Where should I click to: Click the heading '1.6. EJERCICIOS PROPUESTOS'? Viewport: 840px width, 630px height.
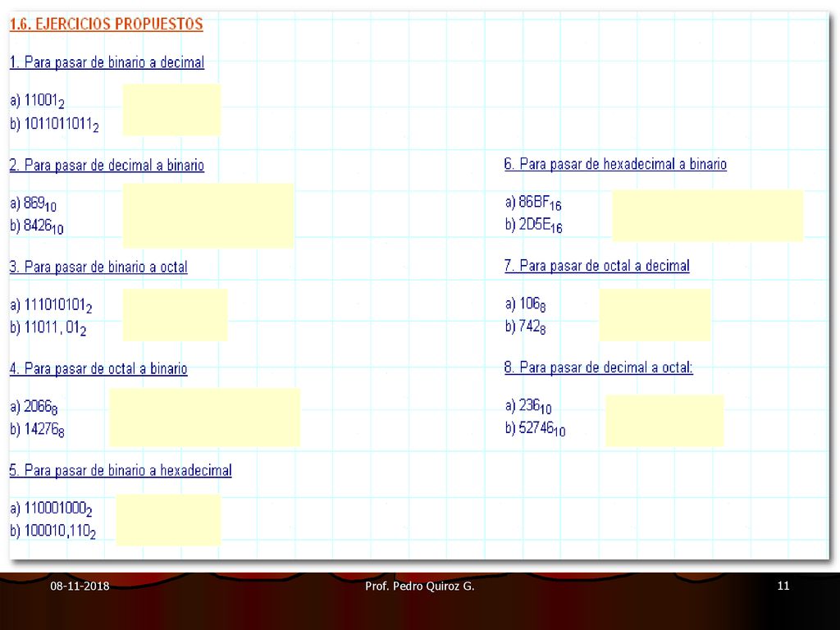pos(106,24)
